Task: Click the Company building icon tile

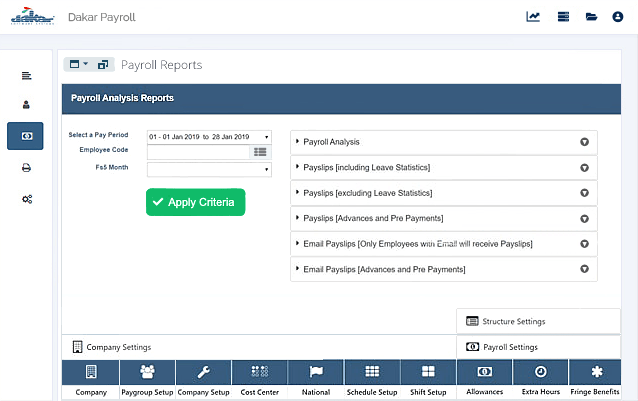Action: [91, 372]
